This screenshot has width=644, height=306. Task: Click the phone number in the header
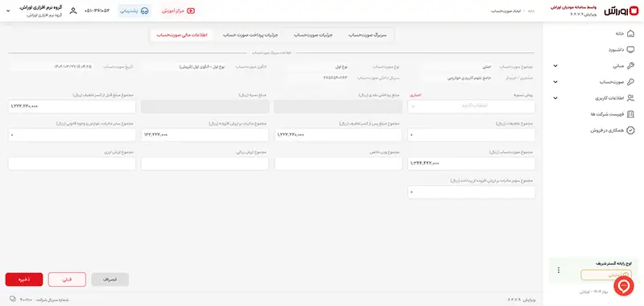point(97,11)
